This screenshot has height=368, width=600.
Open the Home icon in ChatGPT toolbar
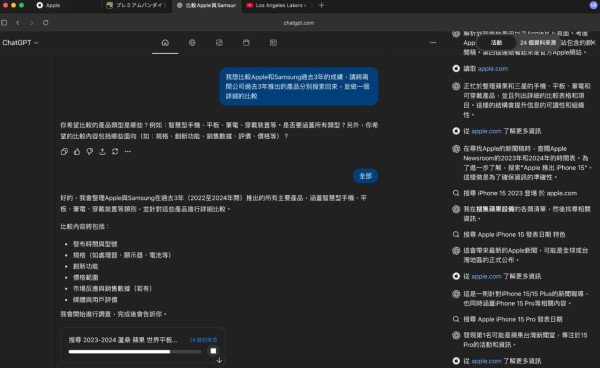(x=165, y=43)
